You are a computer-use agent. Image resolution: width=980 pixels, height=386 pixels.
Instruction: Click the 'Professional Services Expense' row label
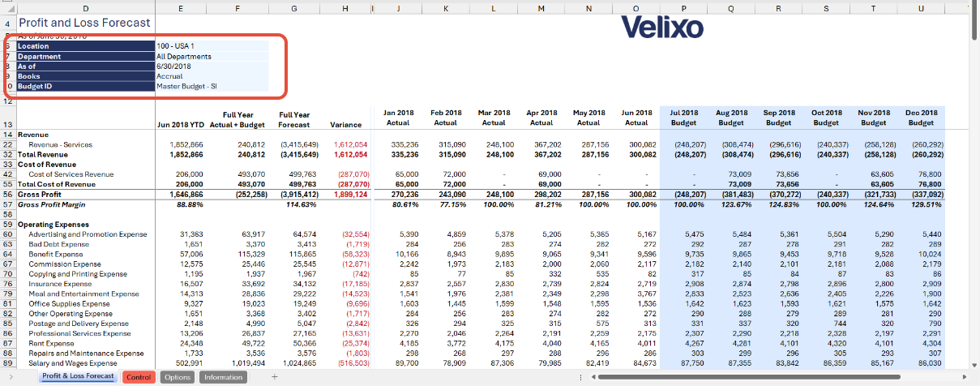click(x=79, y=333)
